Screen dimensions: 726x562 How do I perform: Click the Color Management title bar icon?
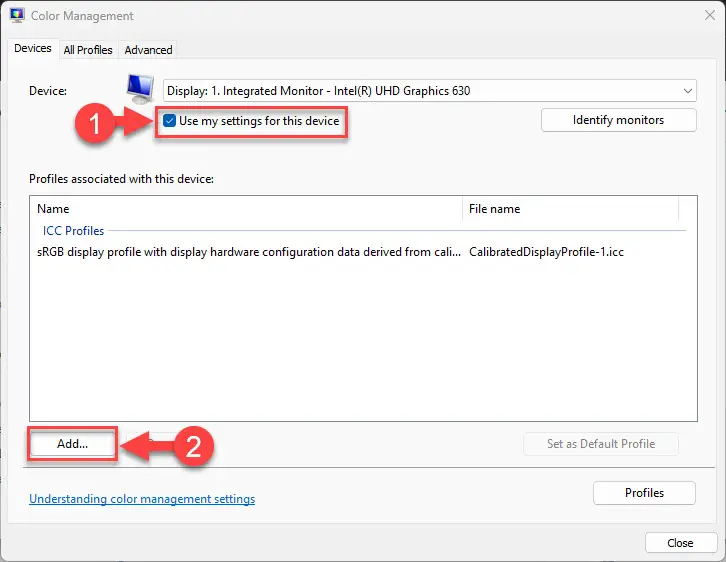tap(17, 15)
